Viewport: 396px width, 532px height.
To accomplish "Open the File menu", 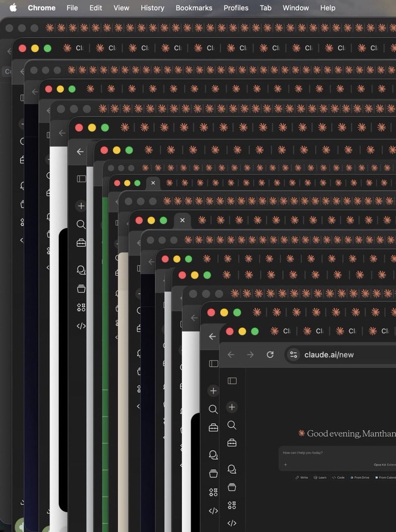I will click(x=72, y=8).
